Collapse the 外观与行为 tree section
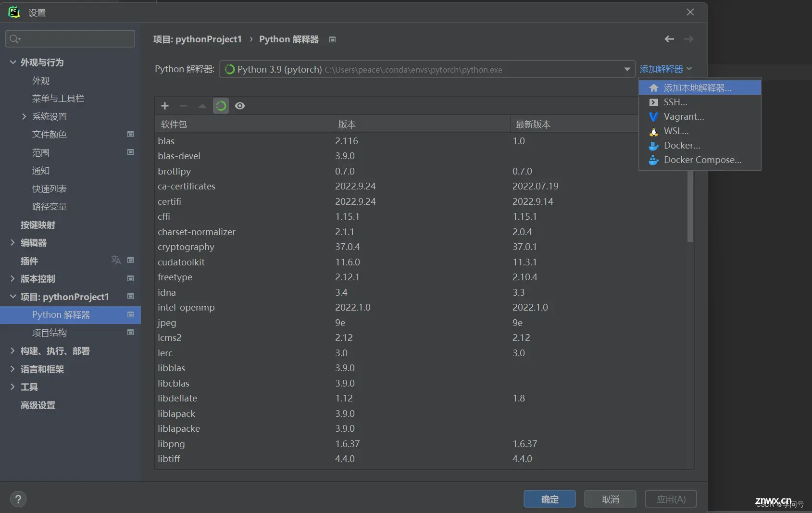812x513 pixels. pos(13,62)
